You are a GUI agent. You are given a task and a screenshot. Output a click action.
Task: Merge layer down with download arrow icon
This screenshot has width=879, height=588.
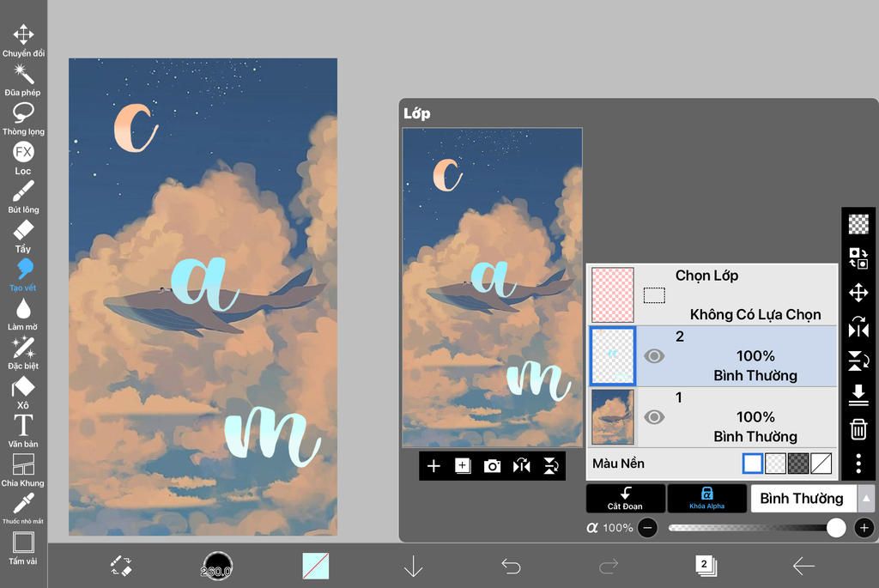tap(858, 395)
